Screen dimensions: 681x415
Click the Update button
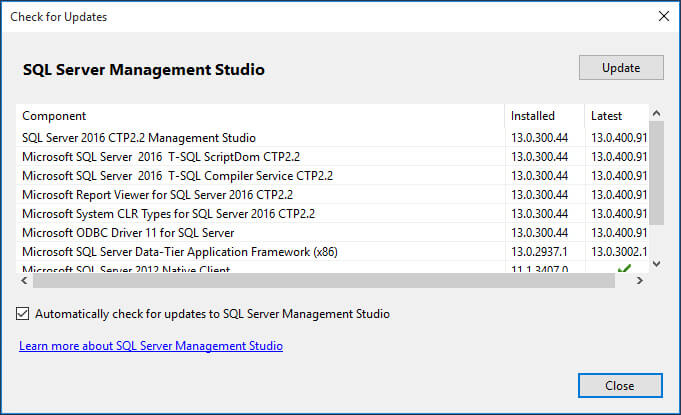click(x=621, y=68)
